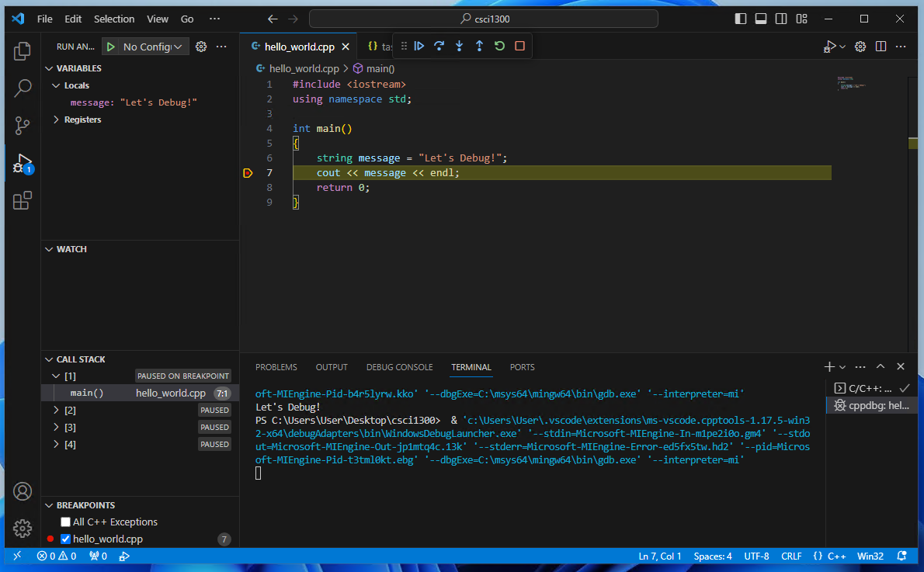Stop the debug session
Image resolution: width=924 pixels, height=572 pixels.
519,46
